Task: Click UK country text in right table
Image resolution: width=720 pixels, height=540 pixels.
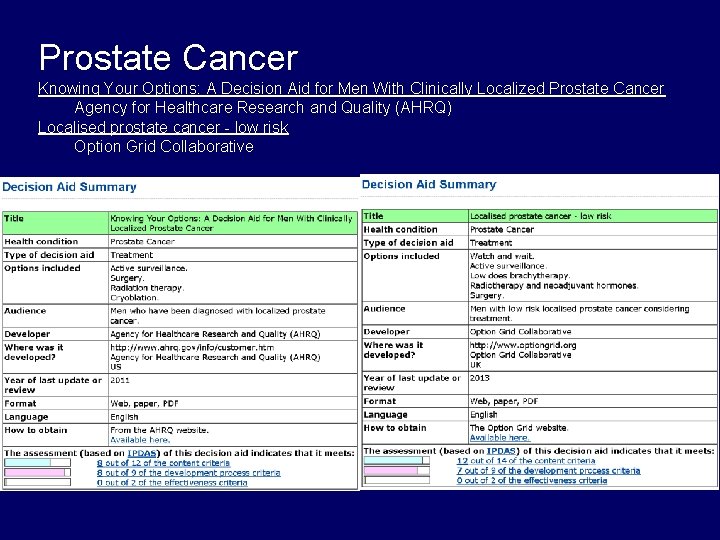Action: pos(475,365)
